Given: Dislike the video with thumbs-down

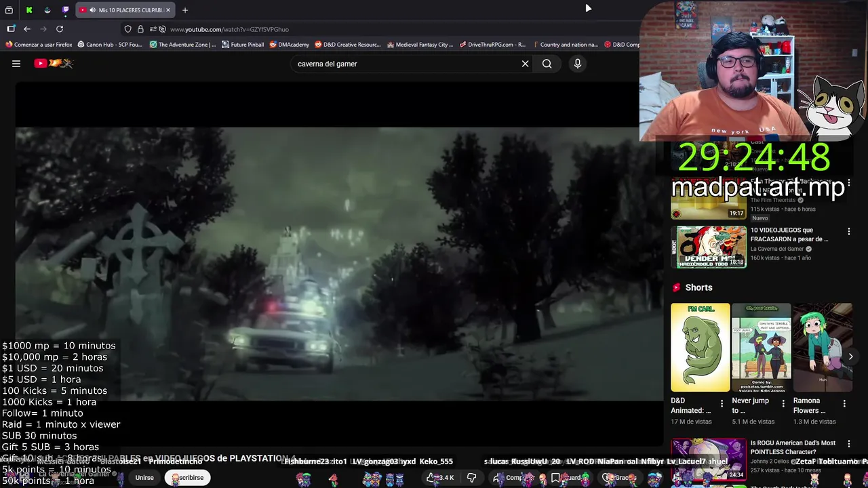Looking at the screenshot, I should [x=471, y=478].
